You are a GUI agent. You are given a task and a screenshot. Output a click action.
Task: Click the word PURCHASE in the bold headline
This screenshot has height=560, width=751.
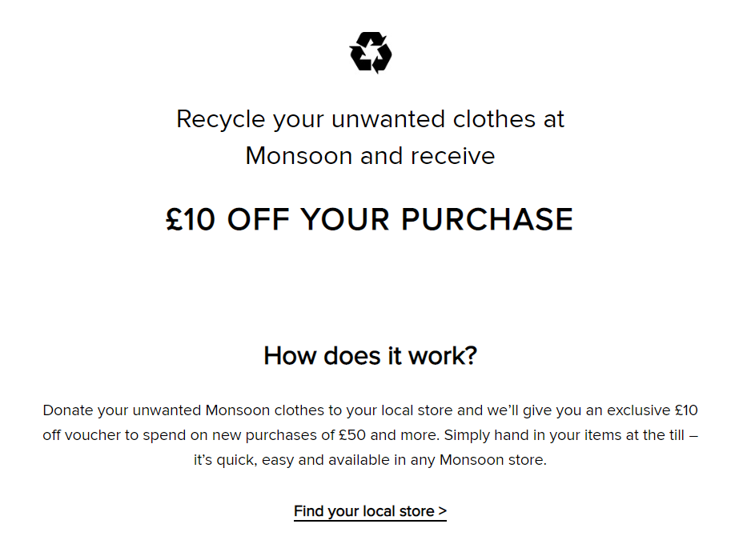pyautogui.click(x=487, y=219)
